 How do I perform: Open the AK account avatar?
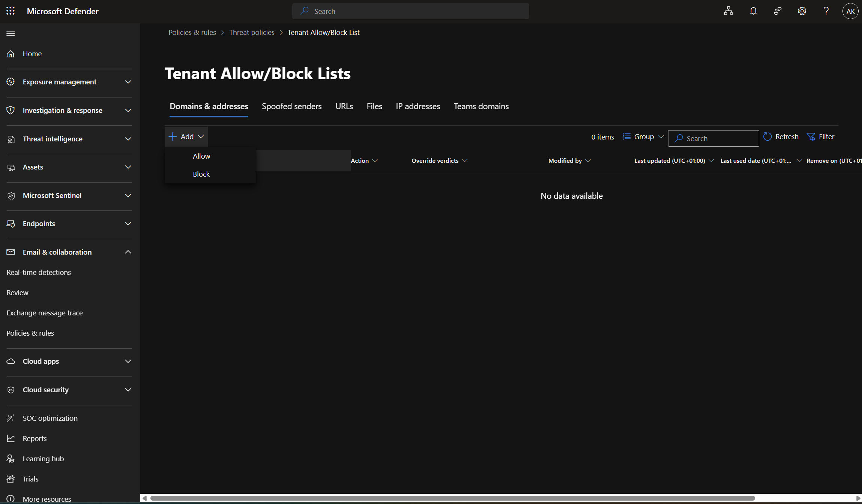pyautogui.click(x=850, y=11)
